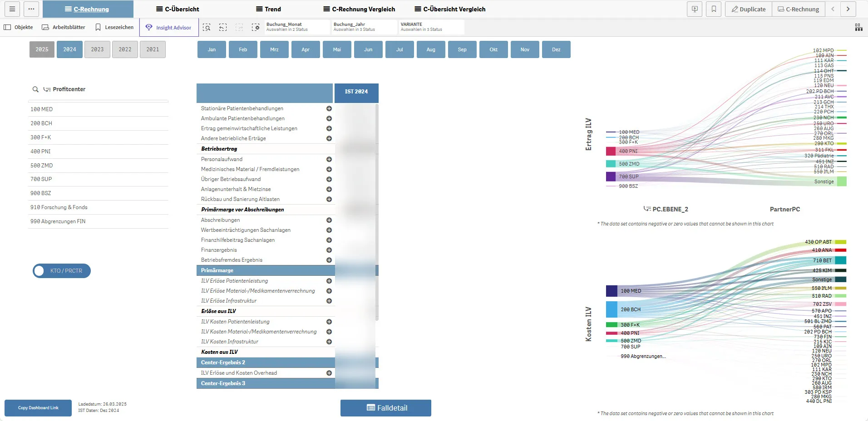Screen dimensions: 868x421
Task: Open the Arbeitsblätter sheets panel
Action: tap(64, 27)
